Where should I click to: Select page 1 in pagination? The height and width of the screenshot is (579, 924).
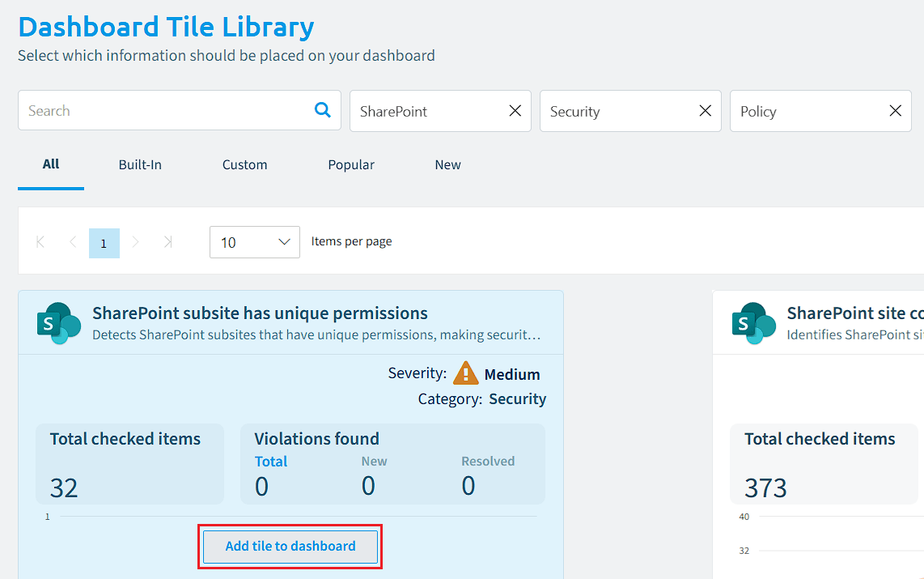[104, 243]
